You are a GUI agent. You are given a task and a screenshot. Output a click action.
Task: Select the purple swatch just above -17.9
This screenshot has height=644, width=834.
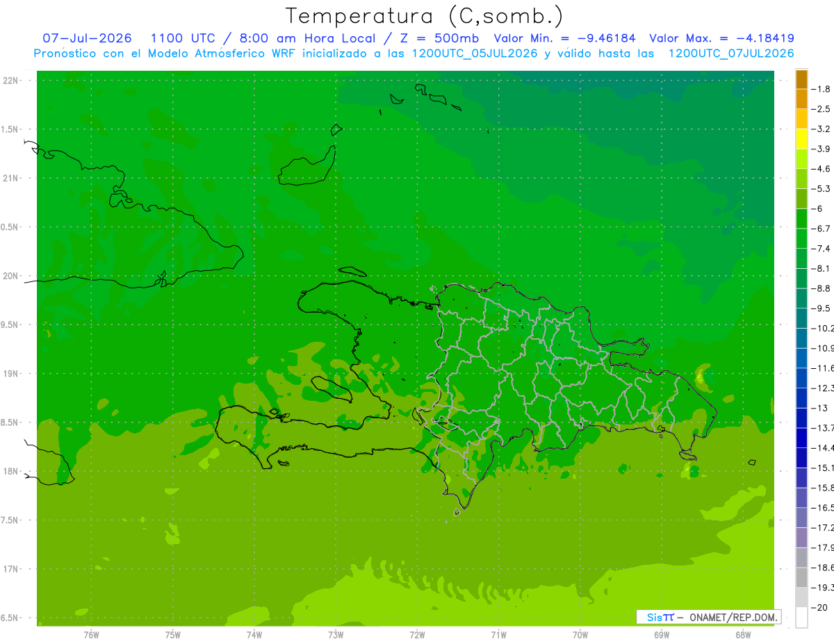click(801, 537)
